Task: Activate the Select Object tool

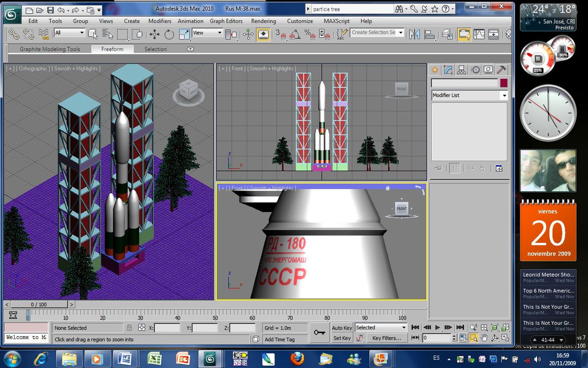Action: [x=93, y=34]
